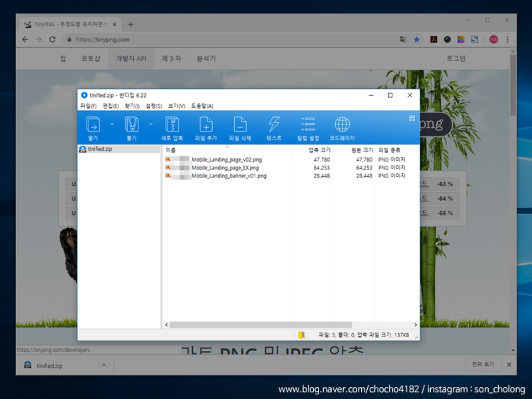The image size is (532, 399).
Task: Select tinified.zip in the folder tree
Action: (100, 149)
